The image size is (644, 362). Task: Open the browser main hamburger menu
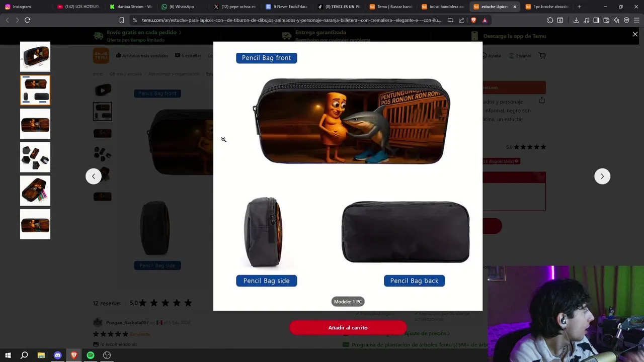[636, 20]
